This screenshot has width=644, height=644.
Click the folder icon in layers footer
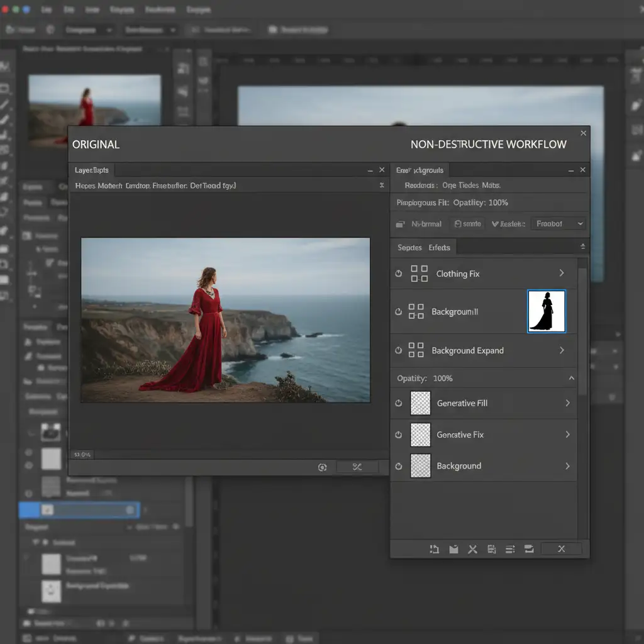tap(453, 549)
